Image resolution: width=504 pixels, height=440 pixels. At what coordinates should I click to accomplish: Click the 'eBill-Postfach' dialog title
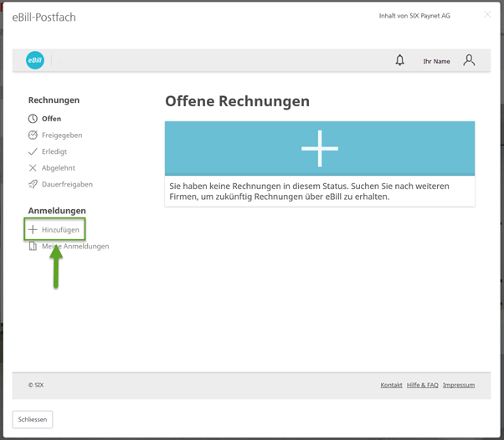[x=44, y=17]
